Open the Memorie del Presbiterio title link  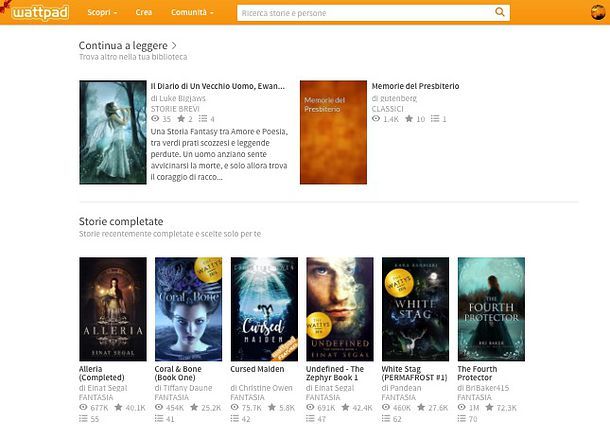pos(415,86)
